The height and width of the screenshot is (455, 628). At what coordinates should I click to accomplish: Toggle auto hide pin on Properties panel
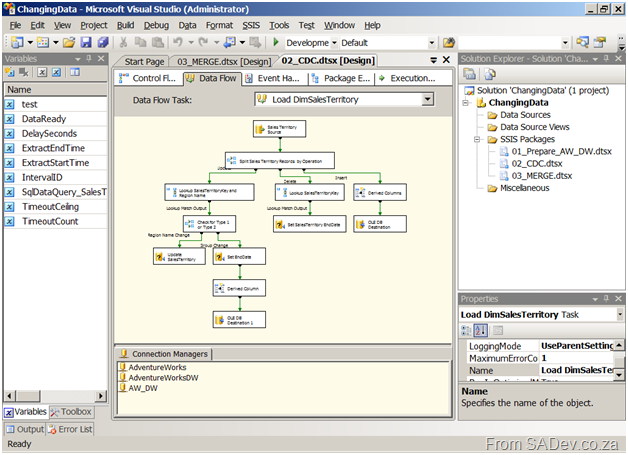pyautogui.click(x=606, y=299)
